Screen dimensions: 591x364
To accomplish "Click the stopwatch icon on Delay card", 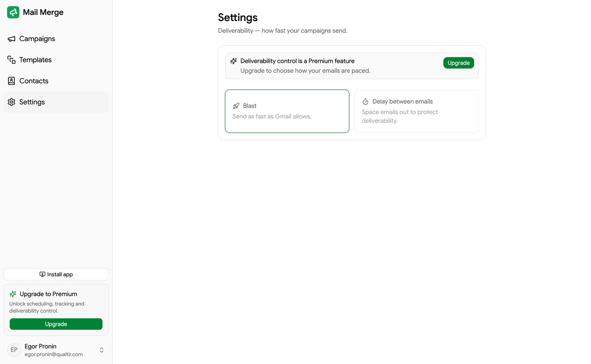I will [x=366, y=102].
